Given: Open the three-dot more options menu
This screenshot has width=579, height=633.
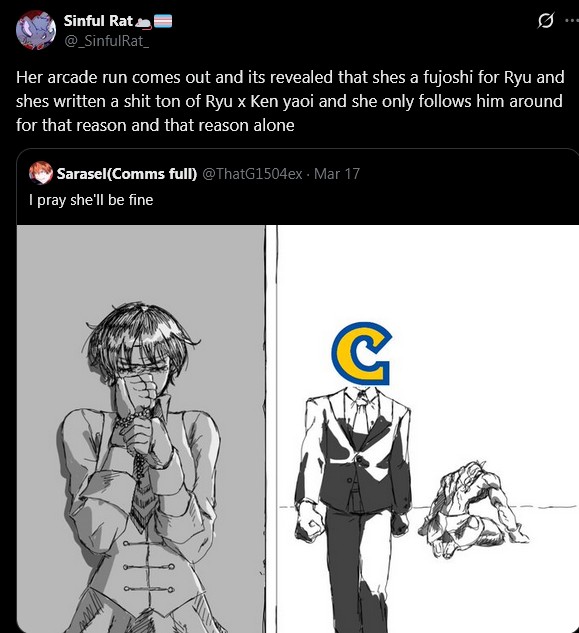Looking at the screenshot, I should click(x=572, y=20).
